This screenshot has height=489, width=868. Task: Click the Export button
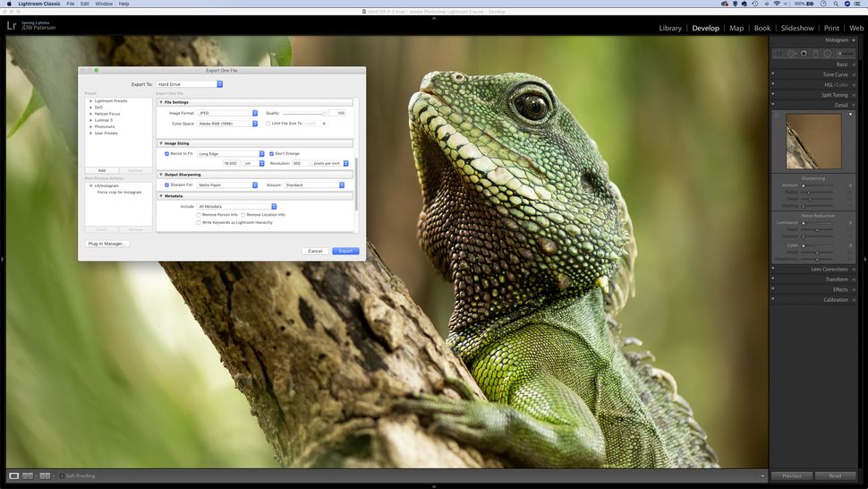click(x=345, y=251)
